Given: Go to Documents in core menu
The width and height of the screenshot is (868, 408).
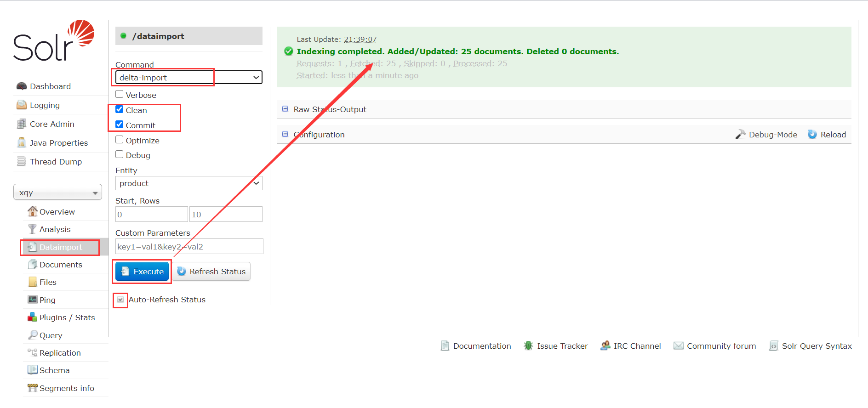Looking at the screenshot, I should pyautogui.click(x=61, y=264).
